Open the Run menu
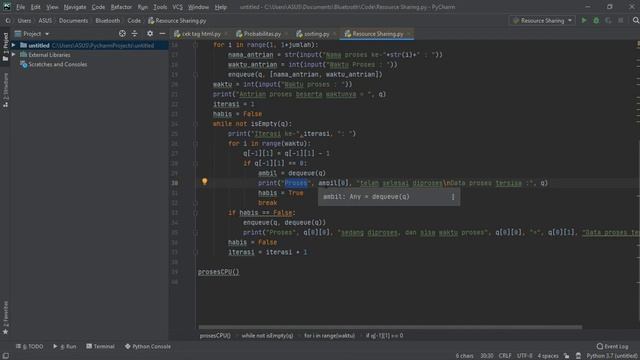This screenshot has width=640, height=360. click(x=142, y=7)
